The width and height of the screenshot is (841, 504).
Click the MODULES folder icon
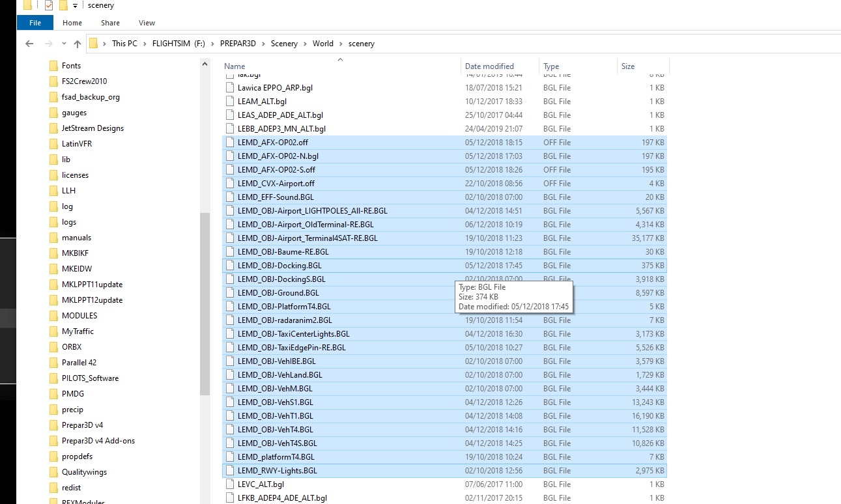point(54,316)
